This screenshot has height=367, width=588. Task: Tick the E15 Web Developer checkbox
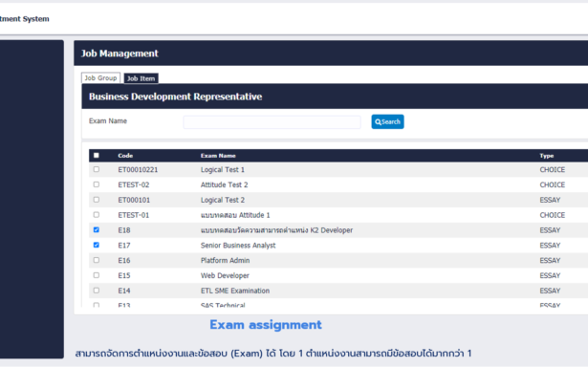[97, 275]
